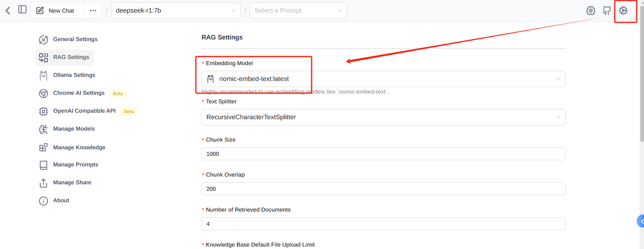Click the Chunk Size input field
The height and width of the screenshot is (249, 644).
[383, 154]
